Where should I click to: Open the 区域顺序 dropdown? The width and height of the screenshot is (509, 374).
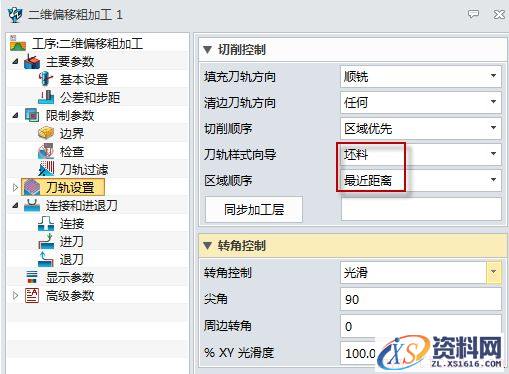click(x=493, y=180)
